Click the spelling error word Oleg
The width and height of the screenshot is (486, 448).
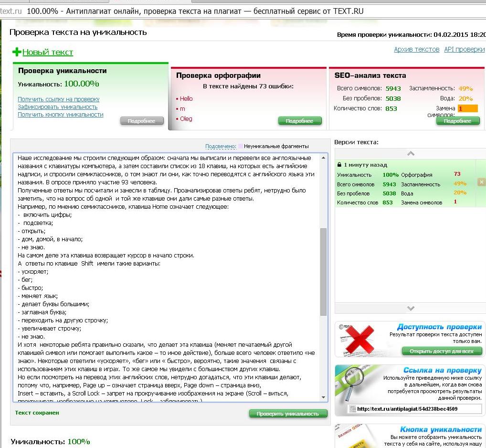click(x=186, y=119)
